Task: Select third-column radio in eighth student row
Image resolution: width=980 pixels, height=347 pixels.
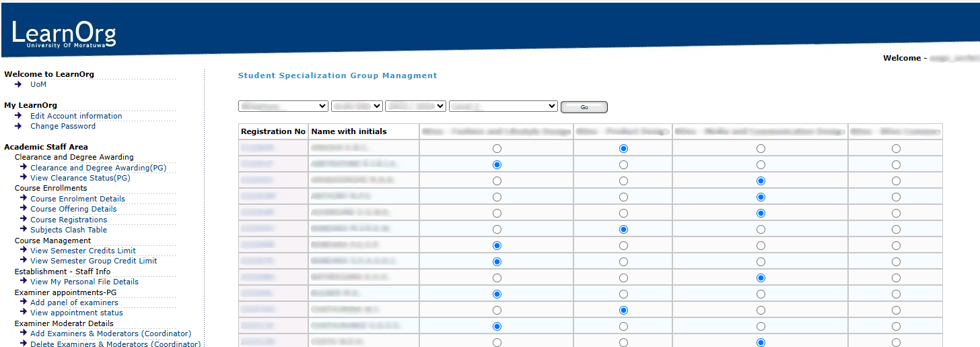Action: click(x=761, y=261)
